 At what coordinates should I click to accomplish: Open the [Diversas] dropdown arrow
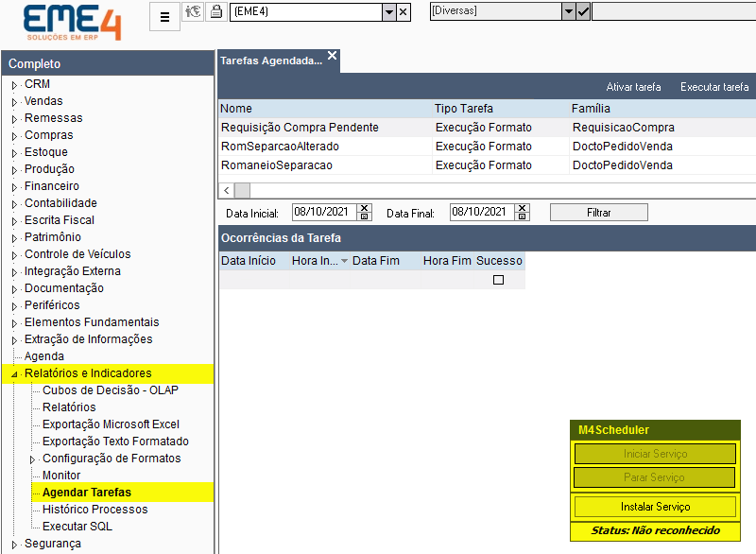click(x=569, y=11)
